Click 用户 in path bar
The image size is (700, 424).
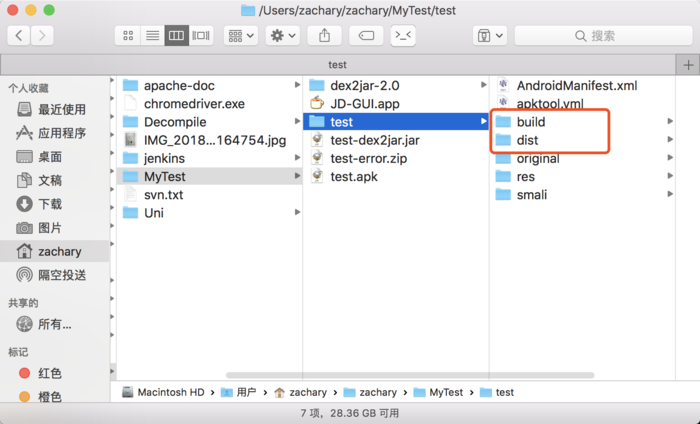point(239,392)
